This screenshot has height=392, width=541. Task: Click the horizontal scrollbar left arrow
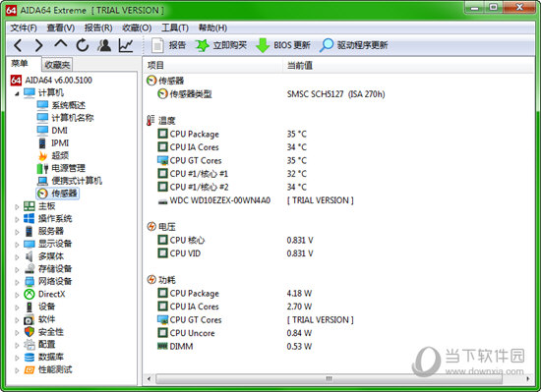click(x=150, y=379)
